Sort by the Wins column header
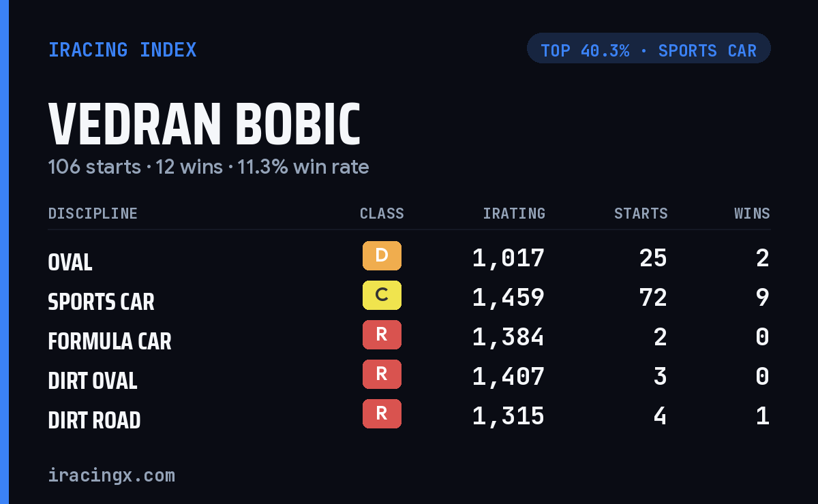818x504 pixels. (752, 214)
